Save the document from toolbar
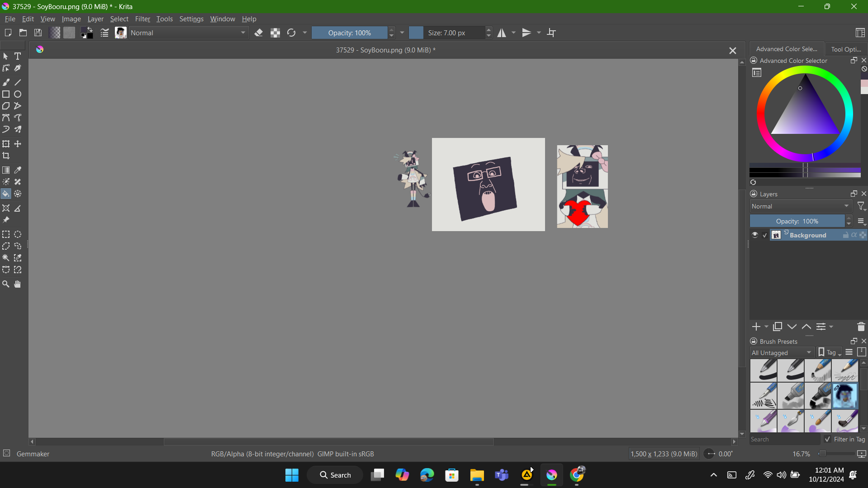Screen dimensions: 868x488 click(38, 33)
